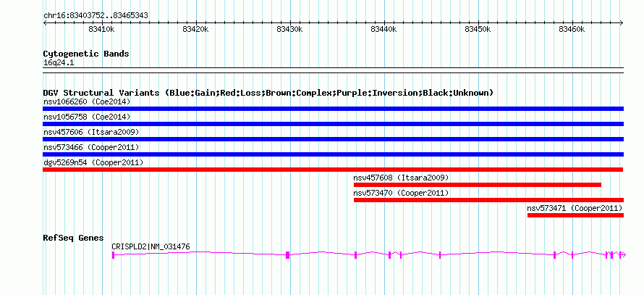Click the ruler's left arrow end
Image resolution: width=644 pixels, height=295 pixels.
[45, 23]
